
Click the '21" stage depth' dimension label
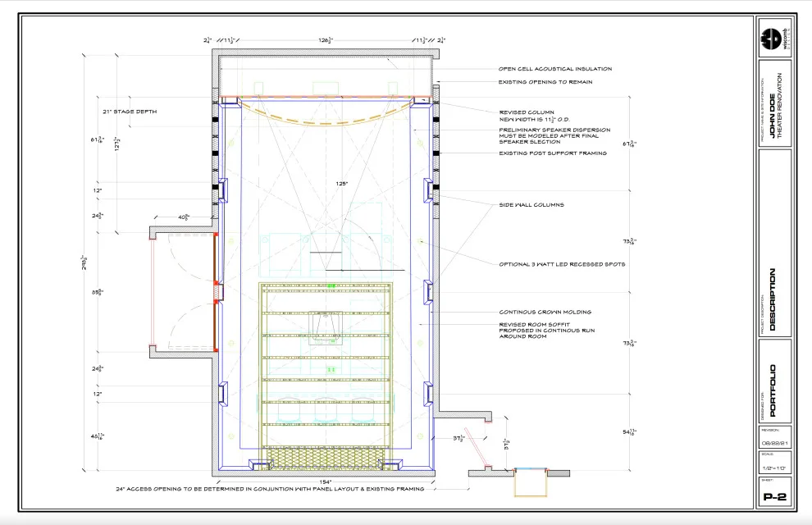pyautogui.click(x=130, y=112)
